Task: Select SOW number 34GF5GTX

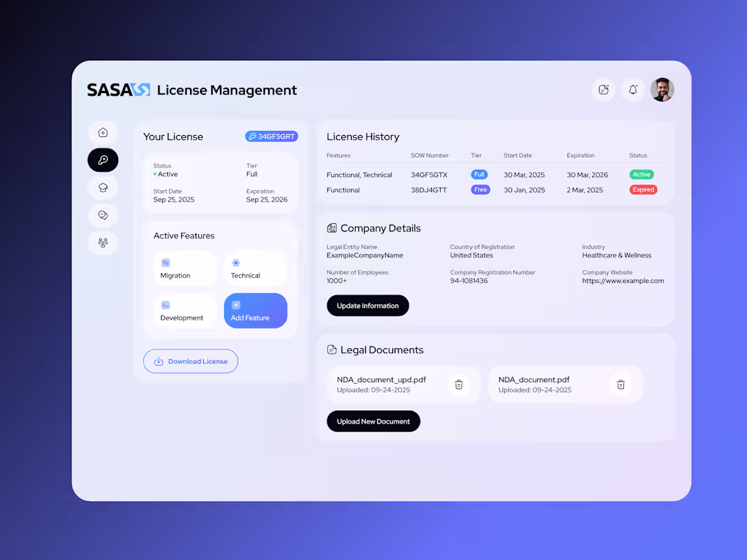Action: coord(429,174)
